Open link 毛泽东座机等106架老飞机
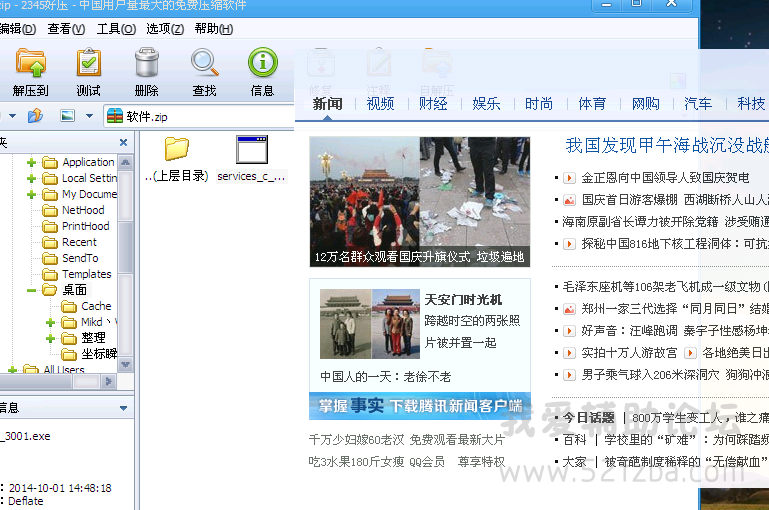Viewport: 769px width, 510px height. (x=666, y=287)
